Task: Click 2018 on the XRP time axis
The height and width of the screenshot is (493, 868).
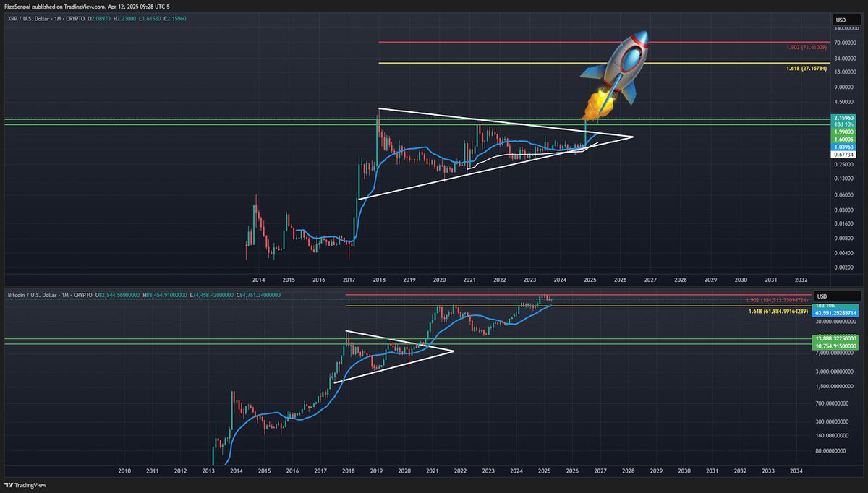Action: 379,279
